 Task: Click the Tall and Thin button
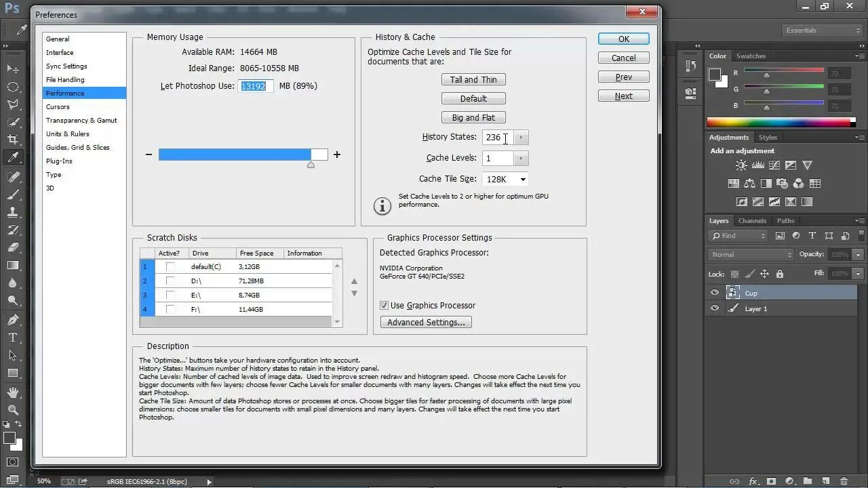coord(473,80)
